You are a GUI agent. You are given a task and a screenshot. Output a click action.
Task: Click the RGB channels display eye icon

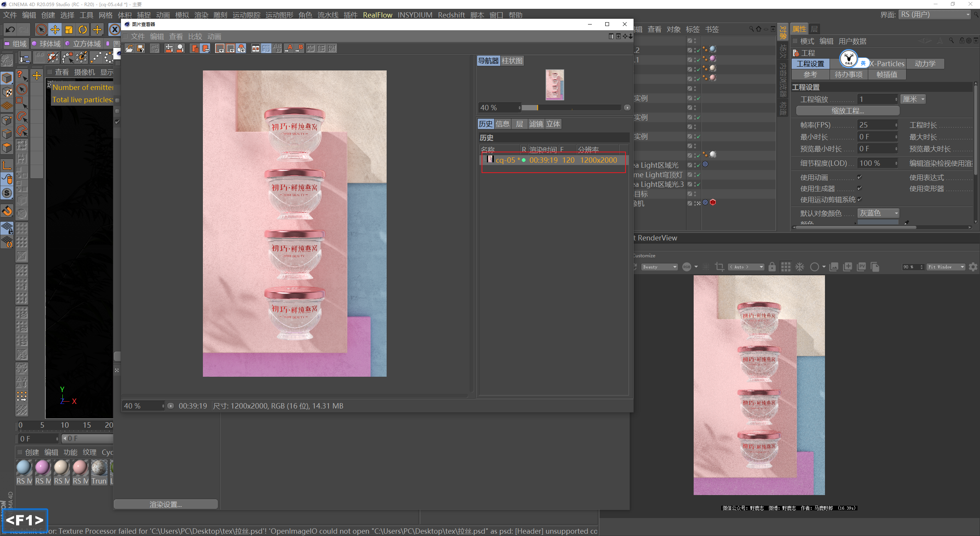point(241,48)
